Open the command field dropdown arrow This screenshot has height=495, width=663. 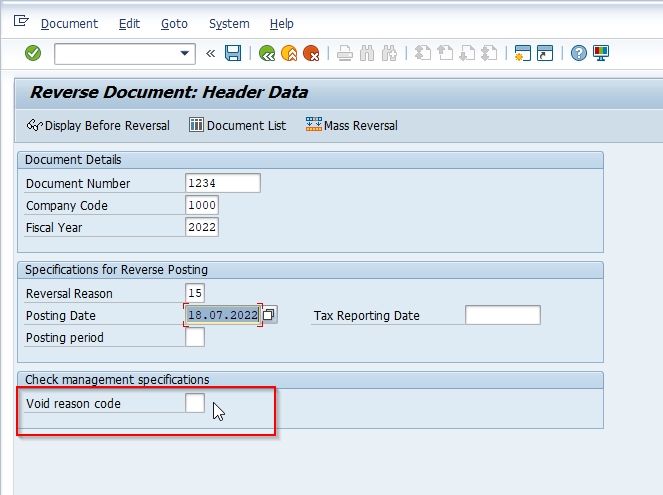pyautogui.click(x=184, y=53)
